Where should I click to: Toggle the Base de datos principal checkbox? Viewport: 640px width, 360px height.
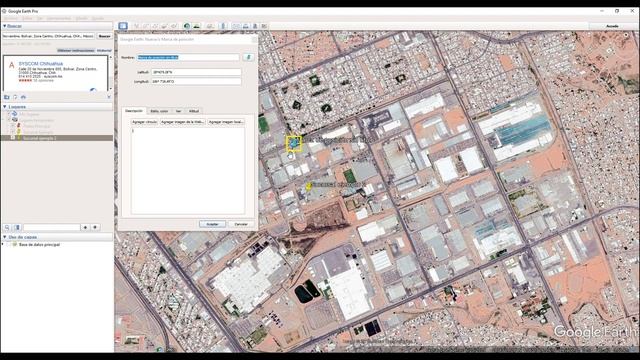pos(8,244)
